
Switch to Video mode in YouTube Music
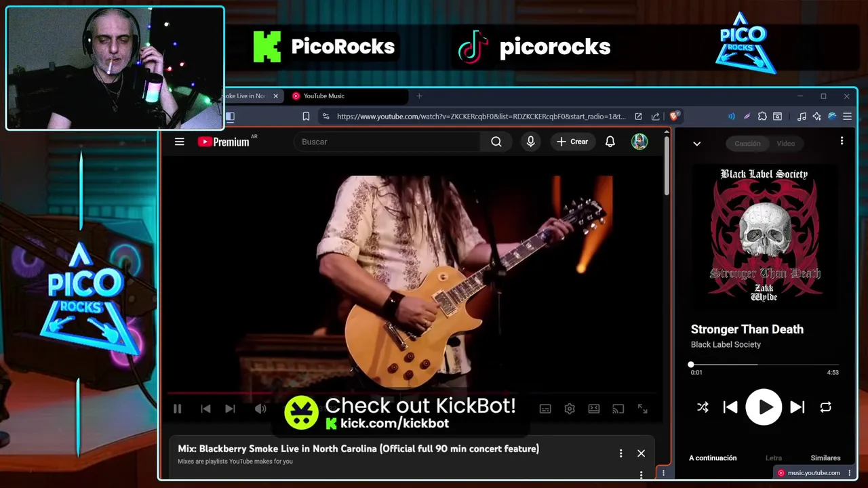pos(785,143)
